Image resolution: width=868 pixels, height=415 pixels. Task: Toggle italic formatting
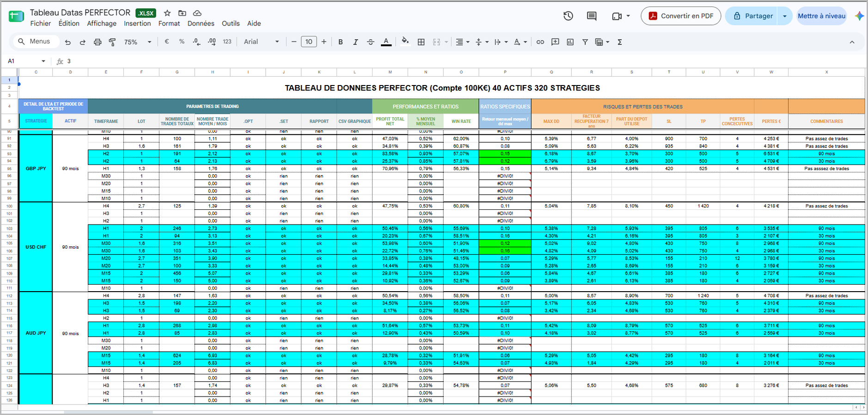tap(355, 42)
